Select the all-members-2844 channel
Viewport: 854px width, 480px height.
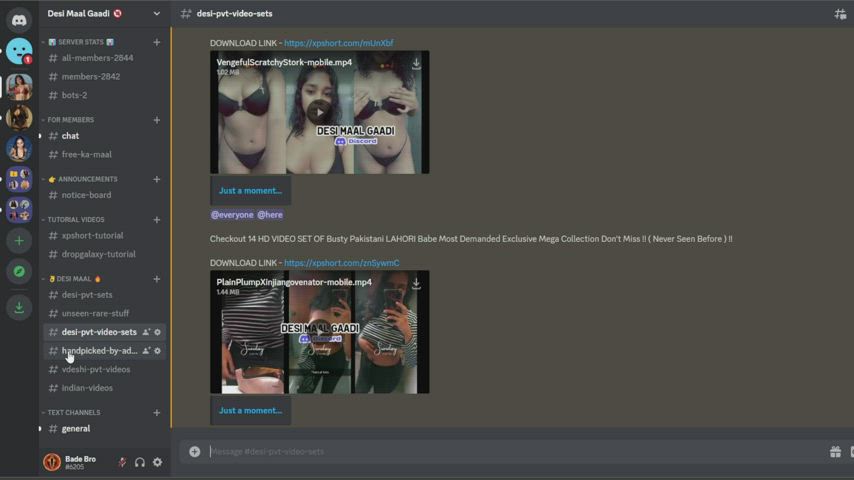tap(103, 58)
